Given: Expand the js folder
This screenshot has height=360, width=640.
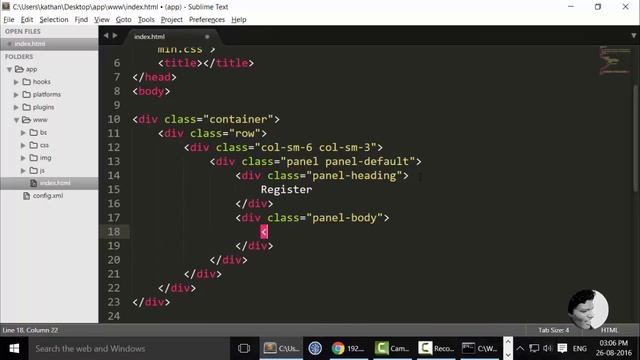Looking at the screenshot, I should pos(23,171).
